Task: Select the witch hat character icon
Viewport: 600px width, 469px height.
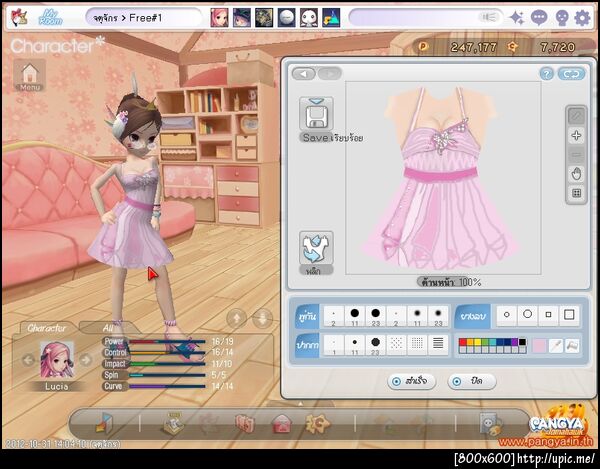Action: 242,18
